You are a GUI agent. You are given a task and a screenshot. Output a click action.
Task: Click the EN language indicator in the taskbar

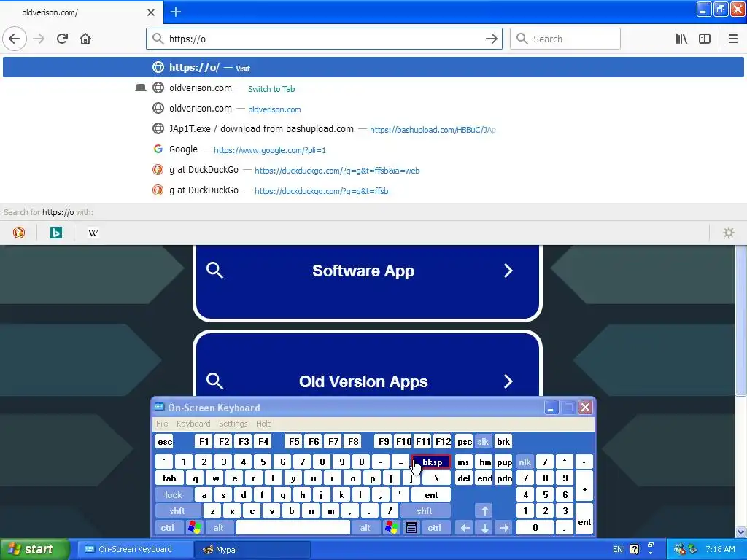617,550
